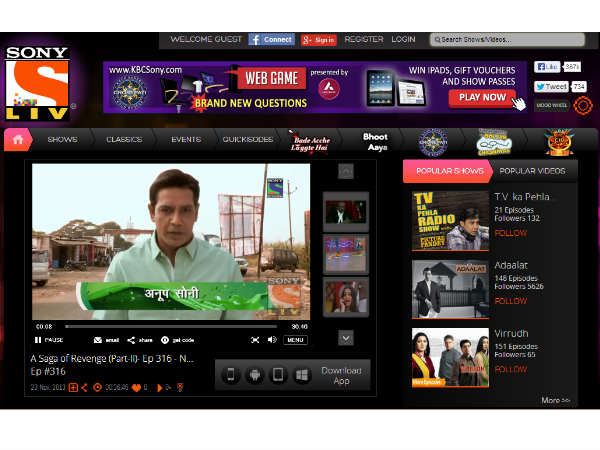Like the video with orange heart icon
Screen dimensions: 600x450
pyautogui.click(x=136, y=388)
